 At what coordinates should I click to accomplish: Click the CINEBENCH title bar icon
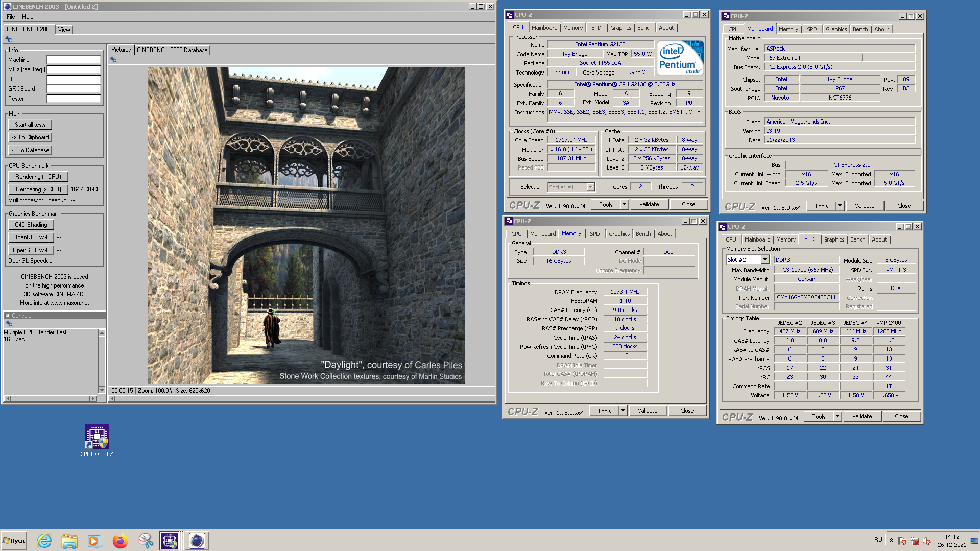7,6
